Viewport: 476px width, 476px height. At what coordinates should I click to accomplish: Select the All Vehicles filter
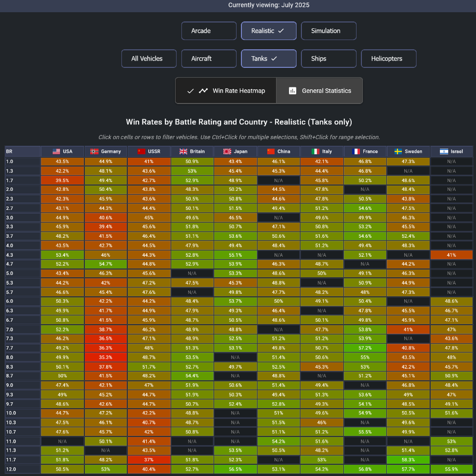click(x=149, y=59)
